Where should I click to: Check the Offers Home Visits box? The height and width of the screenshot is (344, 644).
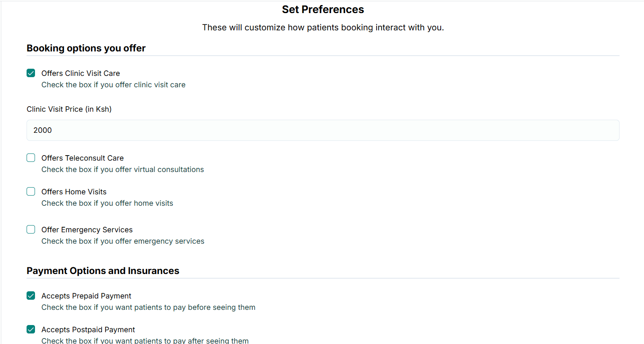(x=31, y=191)
